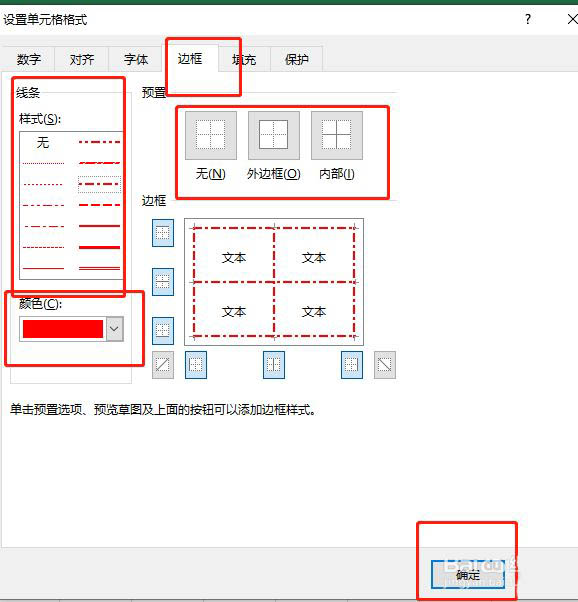Toggle the inside vertical border button
This screenshot has width=578, height=602.
pos(274,365)
